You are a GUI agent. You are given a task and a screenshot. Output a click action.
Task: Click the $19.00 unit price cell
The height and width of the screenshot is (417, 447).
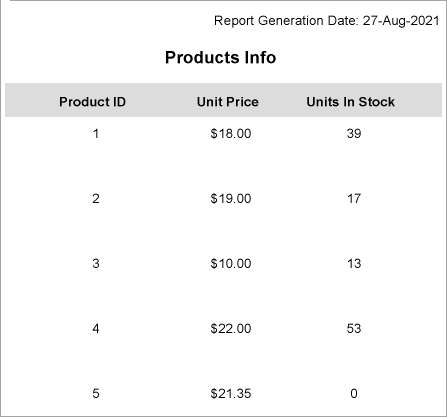coord(231,199)
